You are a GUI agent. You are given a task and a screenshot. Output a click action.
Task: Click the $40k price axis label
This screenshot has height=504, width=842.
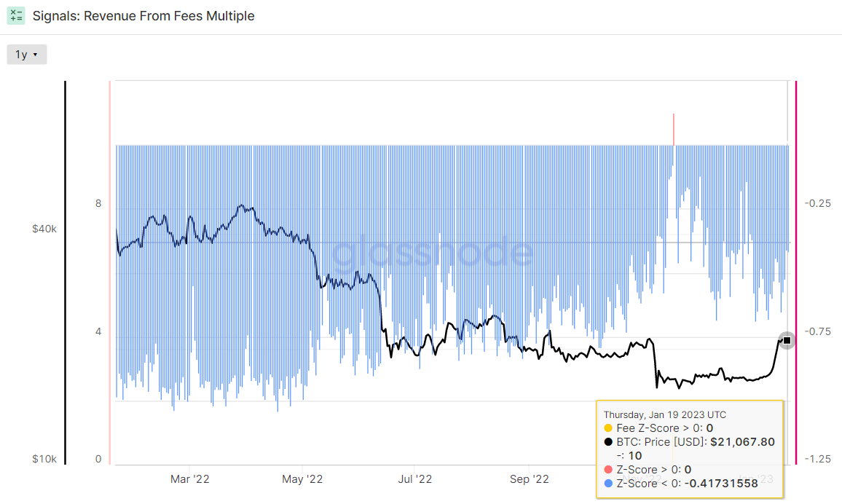44,229
